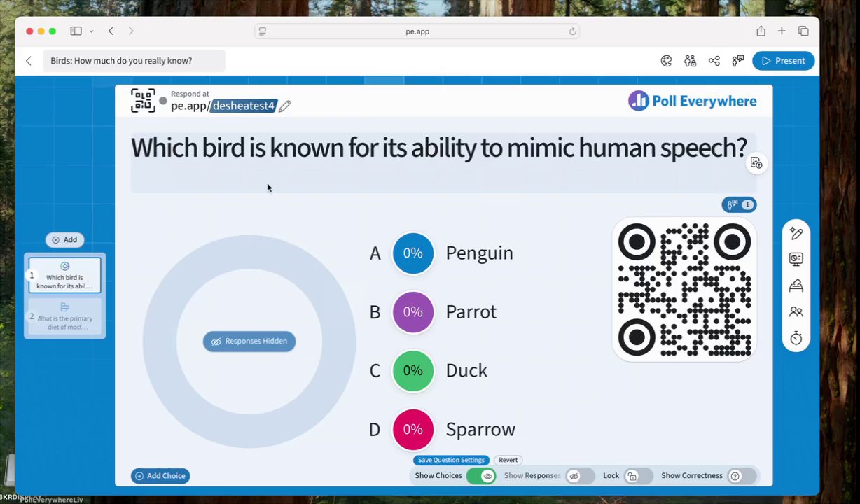Toggle Show Responses on
This screenshot has width=860, height=504.
(x=580, y=476)
